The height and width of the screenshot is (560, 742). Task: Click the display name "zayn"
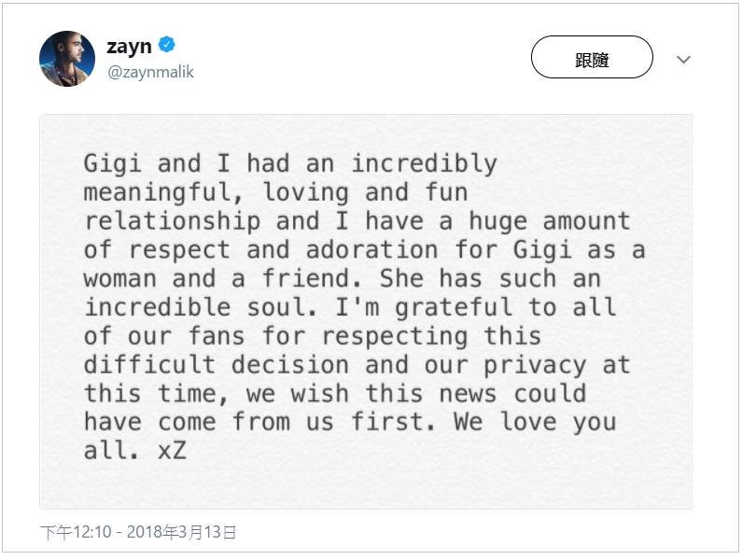pos(130,47)
